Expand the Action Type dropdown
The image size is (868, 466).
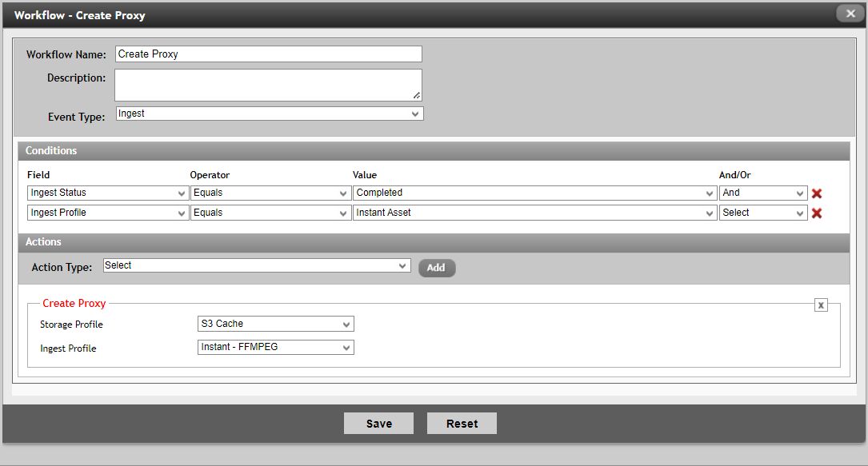(x=257, y=265)
